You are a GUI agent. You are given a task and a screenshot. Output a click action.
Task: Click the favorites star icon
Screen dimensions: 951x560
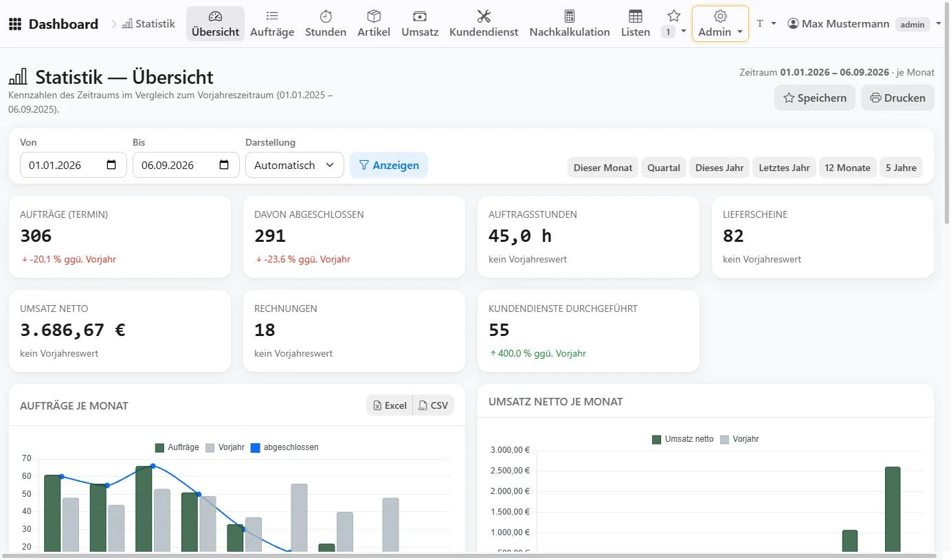[x=674, y=15]
